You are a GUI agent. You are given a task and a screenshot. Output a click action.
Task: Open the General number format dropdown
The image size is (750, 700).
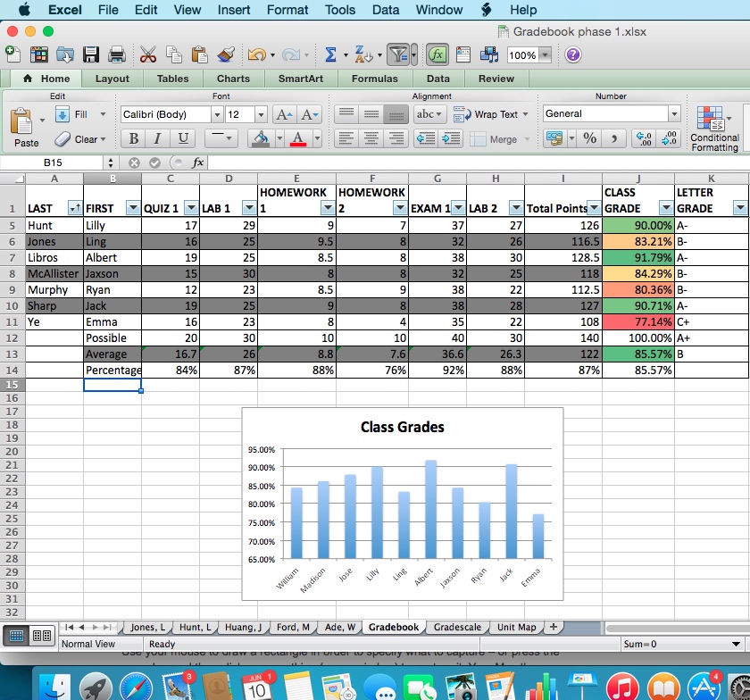674,114
